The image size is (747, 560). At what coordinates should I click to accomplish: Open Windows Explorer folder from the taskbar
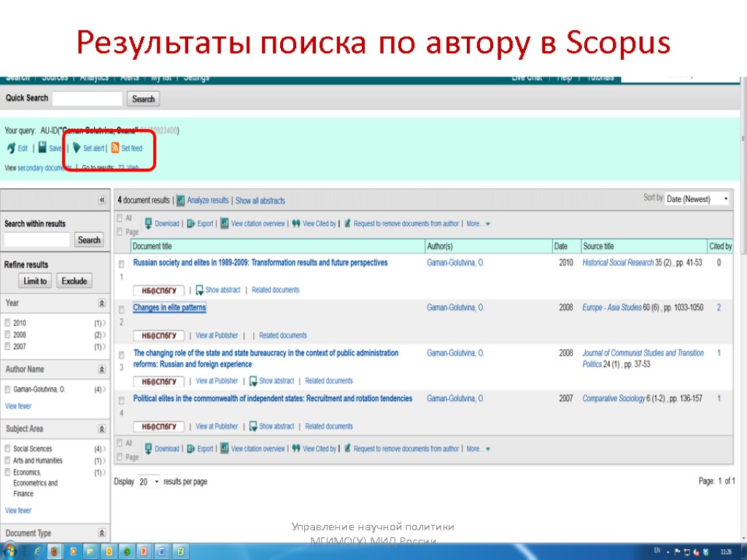(x=90, y=551)
